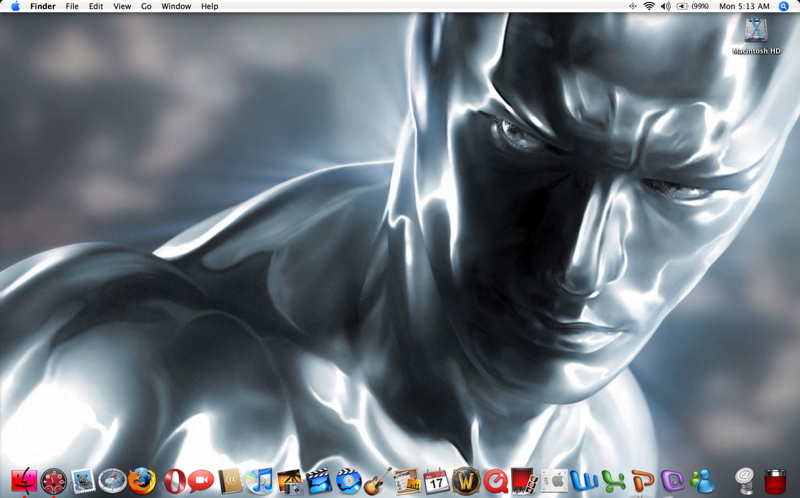Launch iTunes from the Dock
The image size is (800, 498).
point(260,481)
